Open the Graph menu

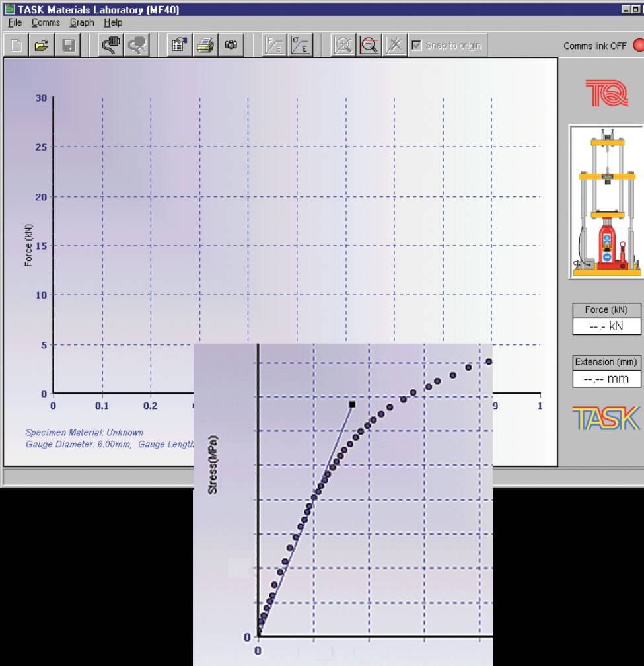click(82, 22)
